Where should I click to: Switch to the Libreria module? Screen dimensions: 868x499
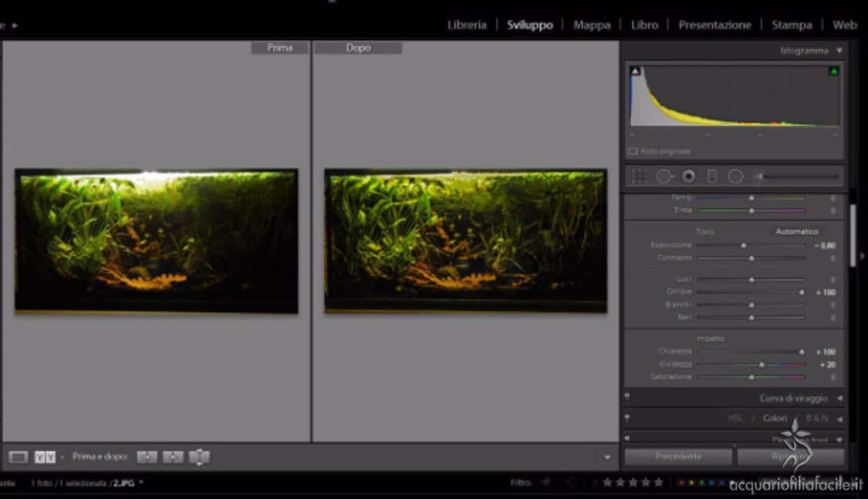tap(467, 25)
